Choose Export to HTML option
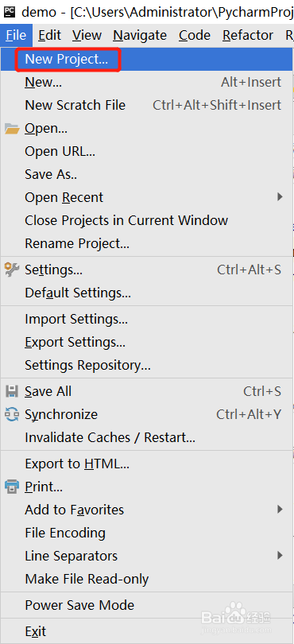This screenshot has width=294, height=644. tap(146, 464)
